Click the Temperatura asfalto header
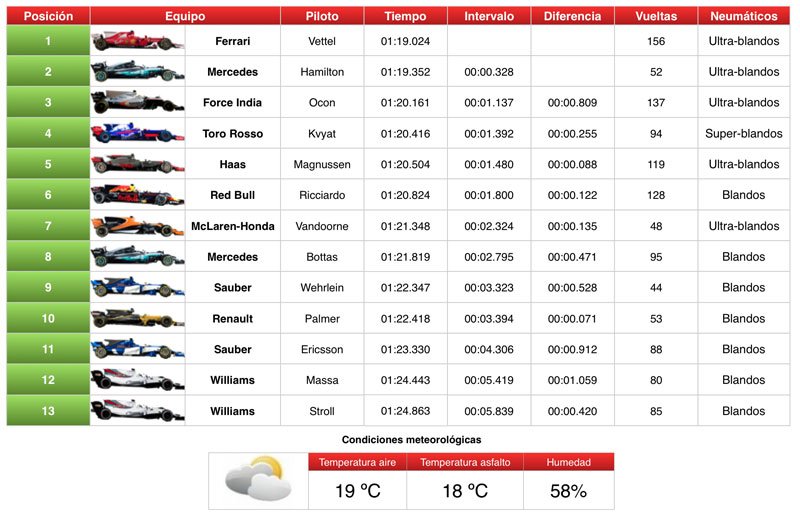The width and height of the screenshot is (800, 515). pos(465,462)
